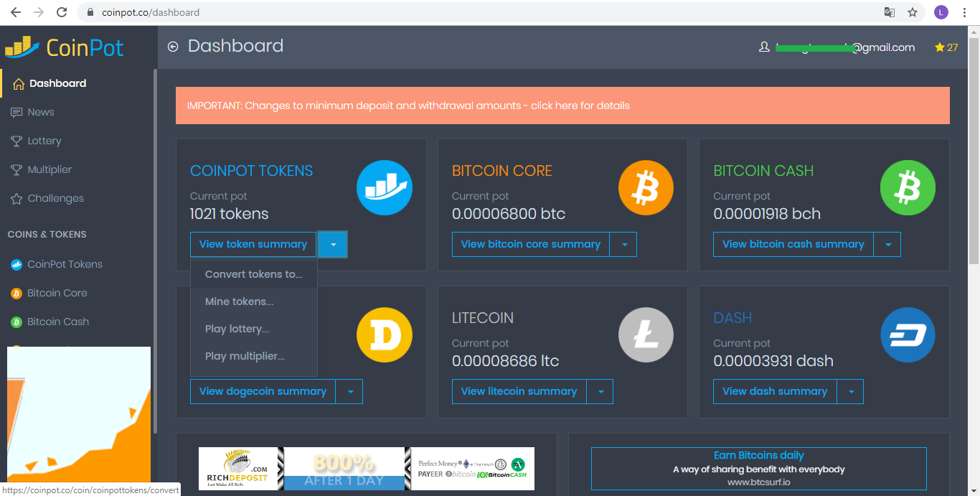Click View bitcoin core summary button
This screenshot has height=496, width=980.
pyautogui.click(x=531, y=244)
